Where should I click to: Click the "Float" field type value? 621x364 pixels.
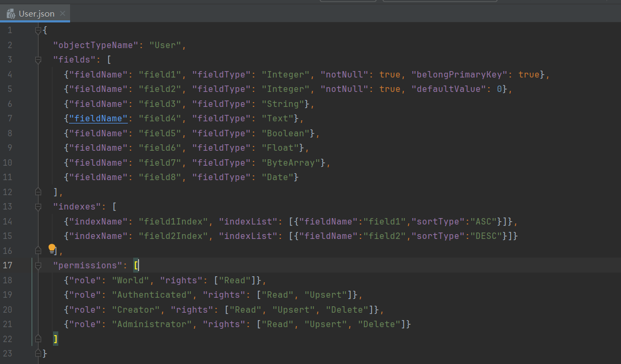(x=280, y=148)
